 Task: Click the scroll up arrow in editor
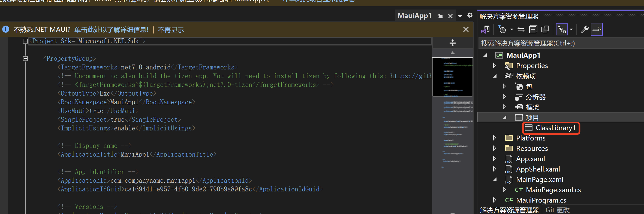click(453, 53)
